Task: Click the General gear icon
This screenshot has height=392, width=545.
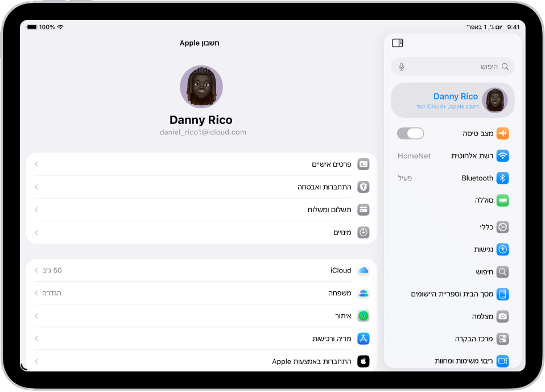Action: [502, 227]
